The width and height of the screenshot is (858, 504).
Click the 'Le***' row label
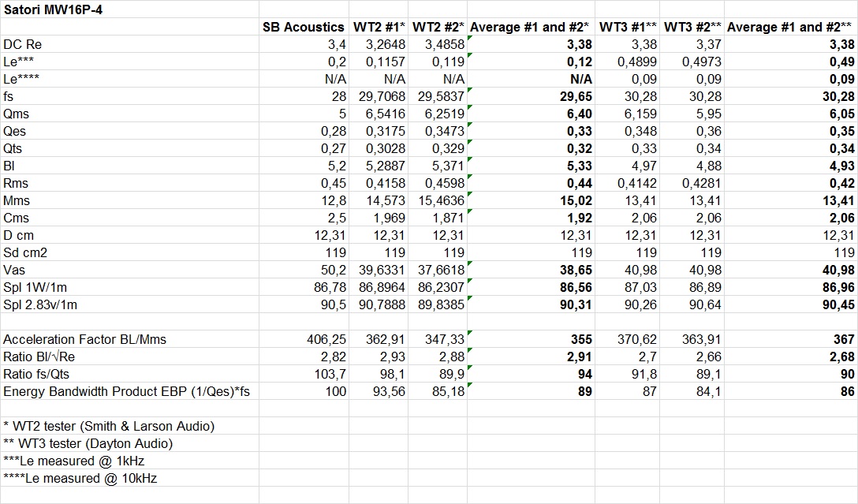click(x=19, y=62)
